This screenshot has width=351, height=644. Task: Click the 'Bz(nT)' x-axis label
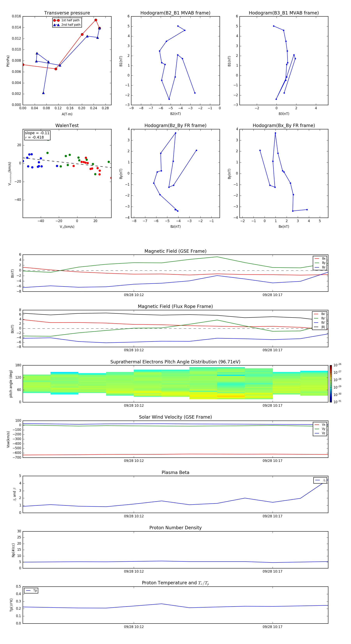(175, 227)
